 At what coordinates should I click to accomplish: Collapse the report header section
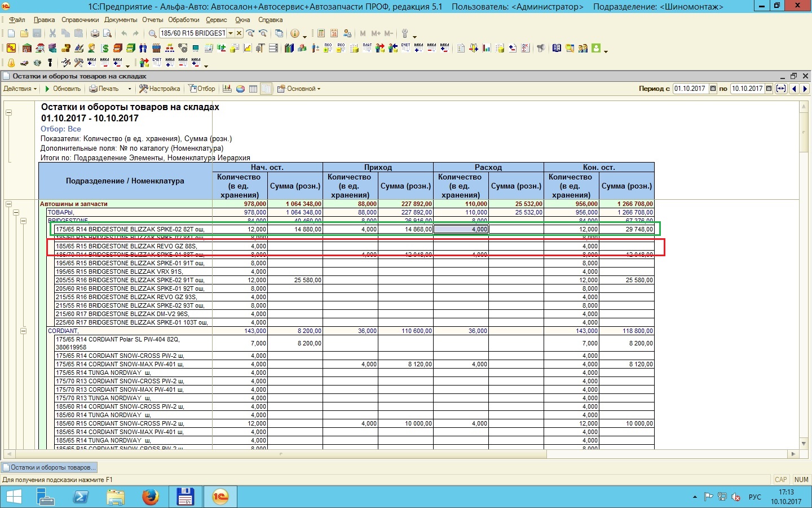point(8,112)
